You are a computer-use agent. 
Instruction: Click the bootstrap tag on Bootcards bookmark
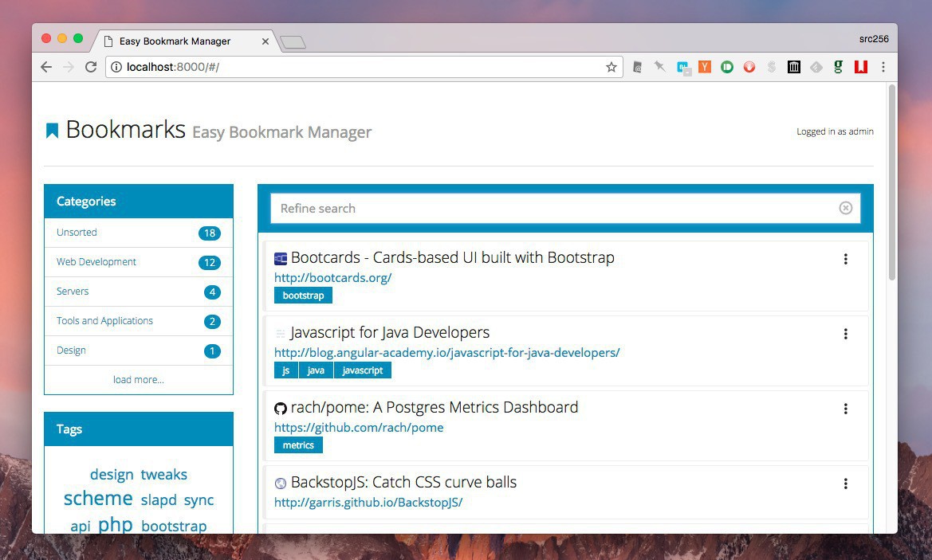click(303, 296)
